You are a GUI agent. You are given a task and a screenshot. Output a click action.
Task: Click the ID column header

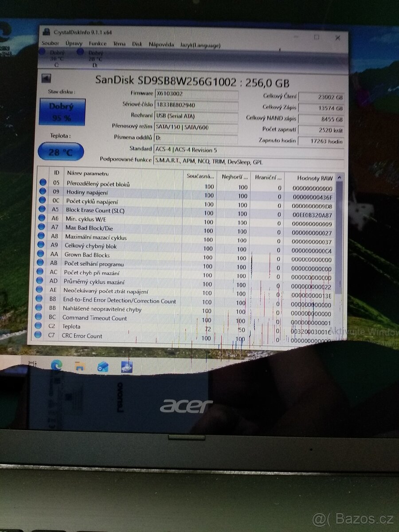(x=56, y=173)
